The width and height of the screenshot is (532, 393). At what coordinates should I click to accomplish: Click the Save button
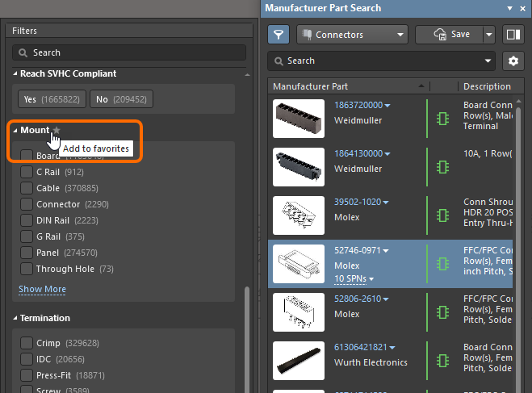coord(449,34)
